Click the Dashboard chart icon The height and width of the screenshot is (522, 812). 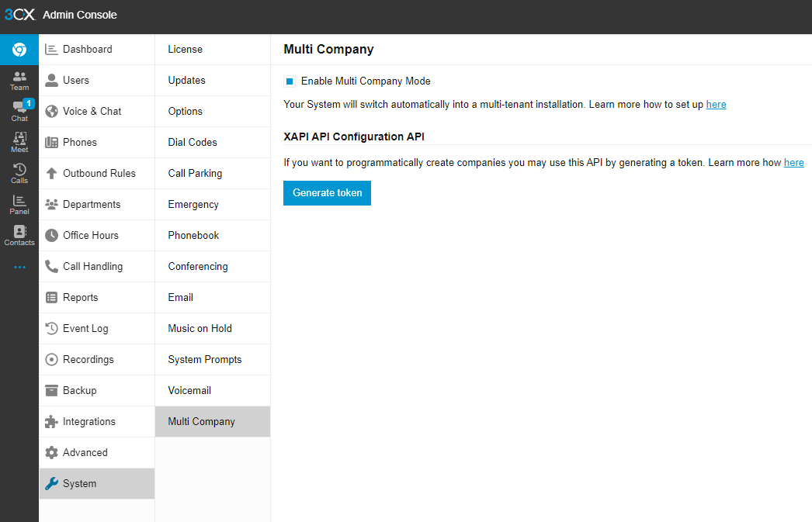pos(51,49)
